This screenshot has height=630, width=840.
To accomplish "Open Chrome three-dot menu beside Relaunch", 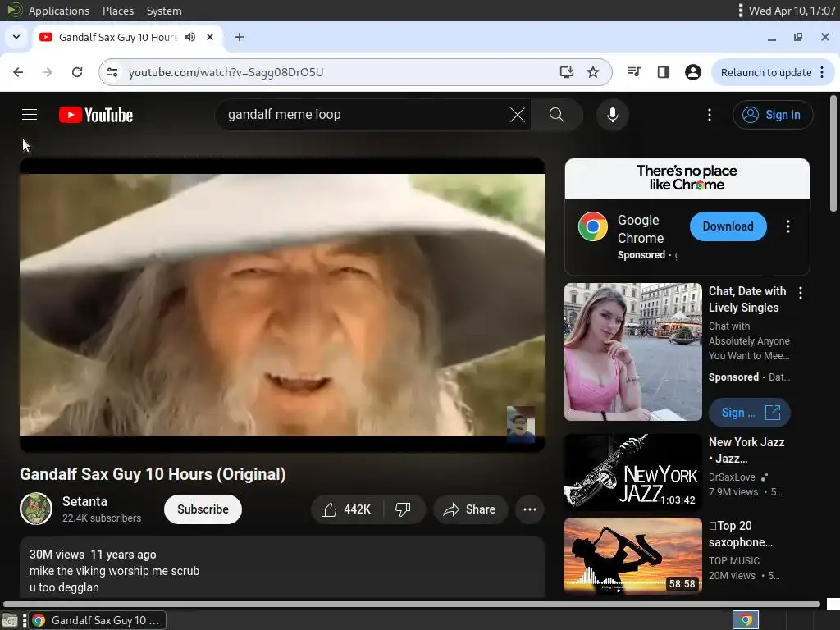I will 822,72.
